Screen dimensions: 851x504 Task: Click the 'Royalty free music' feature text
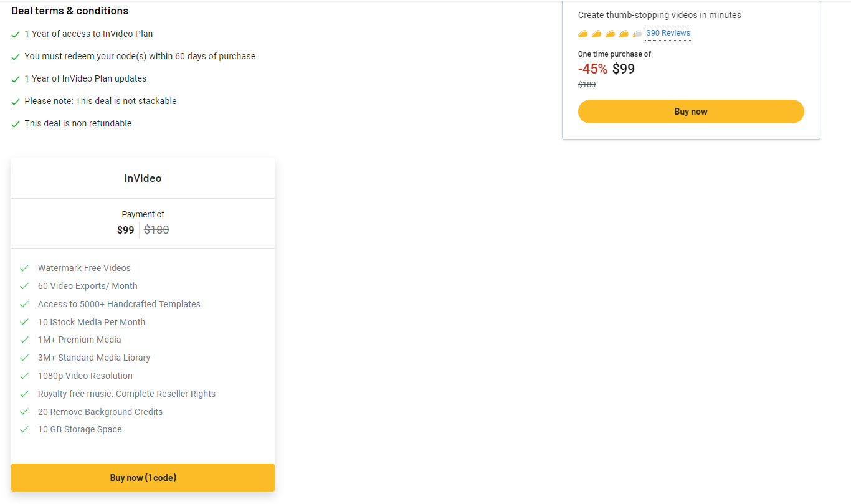pyautogui.click(x=126, y=394)
